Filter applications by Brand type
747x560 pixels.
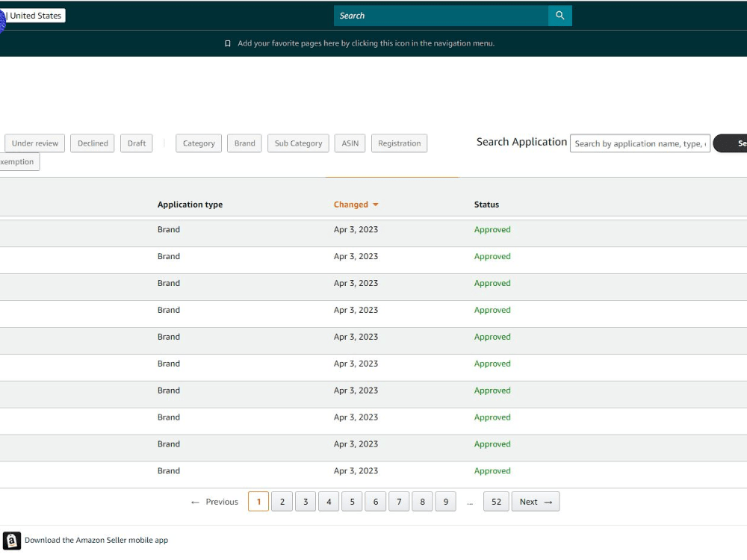[x=244, y=143]
